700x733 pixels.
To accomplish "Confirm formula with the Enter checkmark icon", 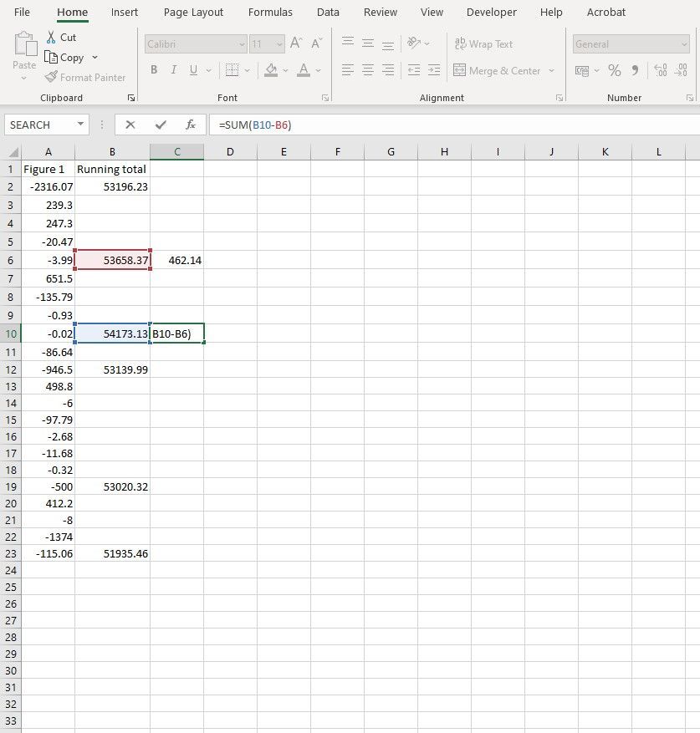I will (x=160, y=124).
